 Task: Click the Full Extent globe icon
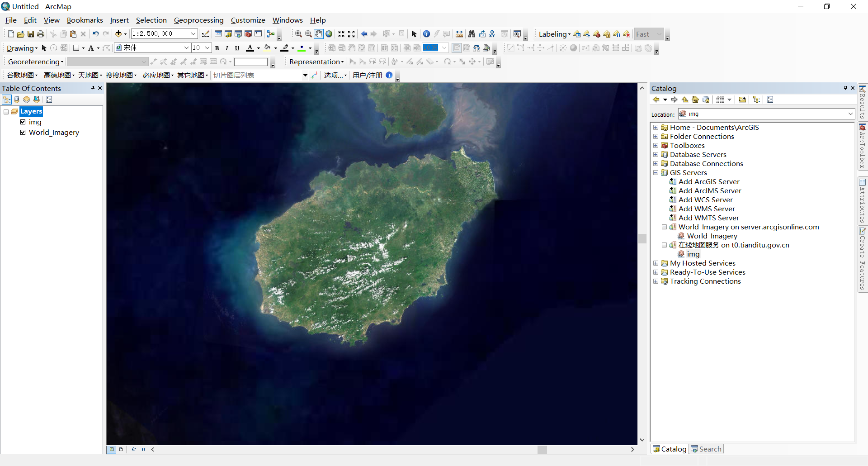tap(329, 33)
